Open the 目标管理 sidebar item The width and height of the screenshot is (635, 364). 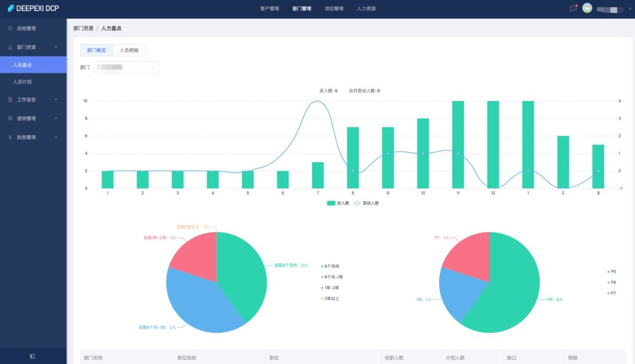click(x=33, y=28)
